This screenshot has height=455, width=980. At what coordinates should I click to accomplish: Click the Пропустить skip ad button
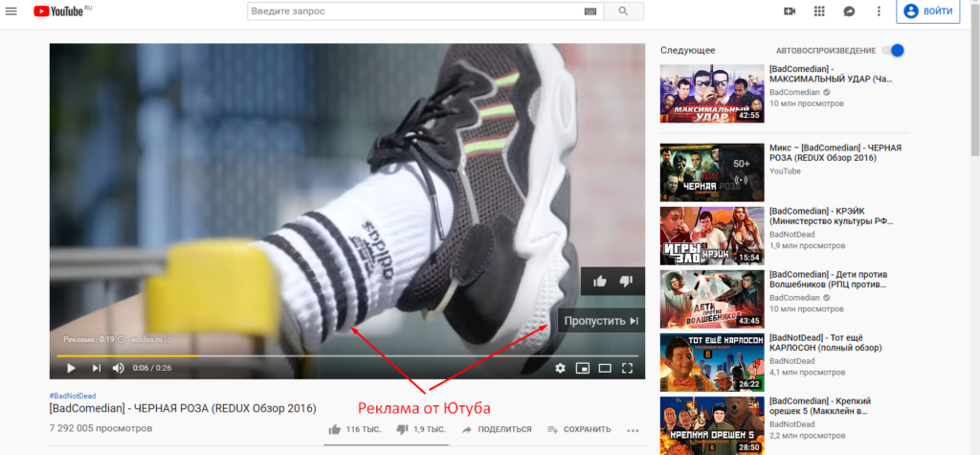point(601,321)
